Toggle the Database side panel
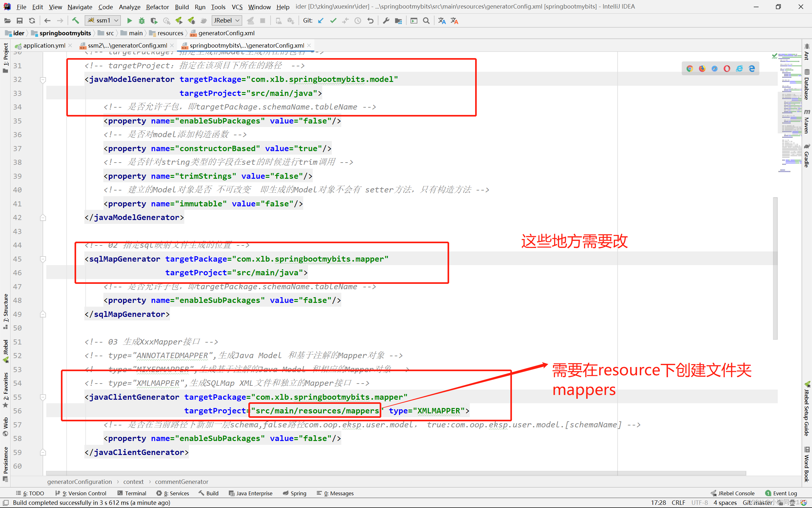 (x=807, y=84)
